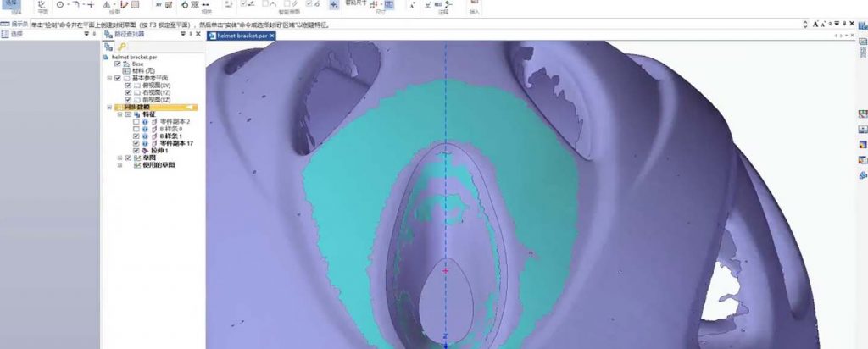This screenshot has width=868, height=349.
Task: Open the PathFinder panel options dropdown
Action: click(x=183, y=34)
